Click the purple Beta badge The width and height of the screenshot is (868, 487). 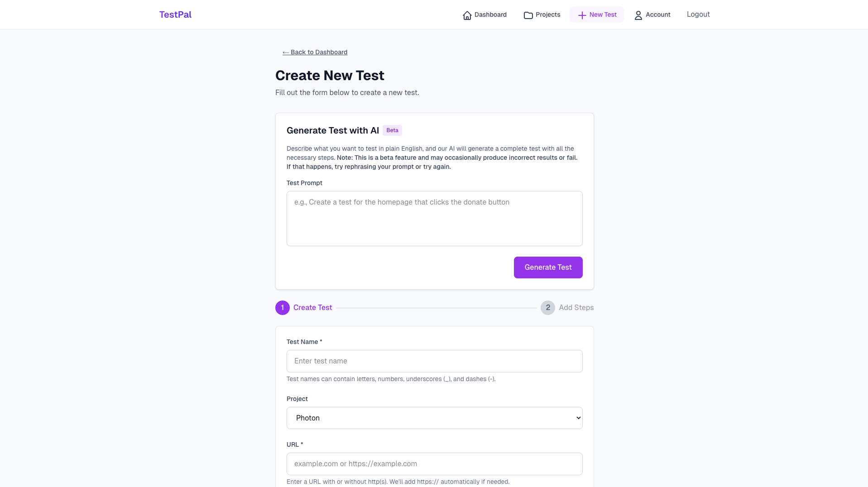pos(392,130)
